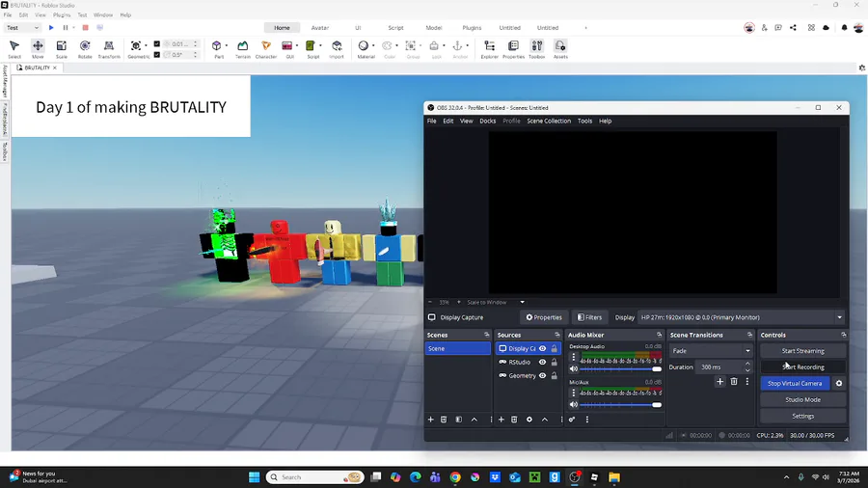Open the Terrain editor

242,48
